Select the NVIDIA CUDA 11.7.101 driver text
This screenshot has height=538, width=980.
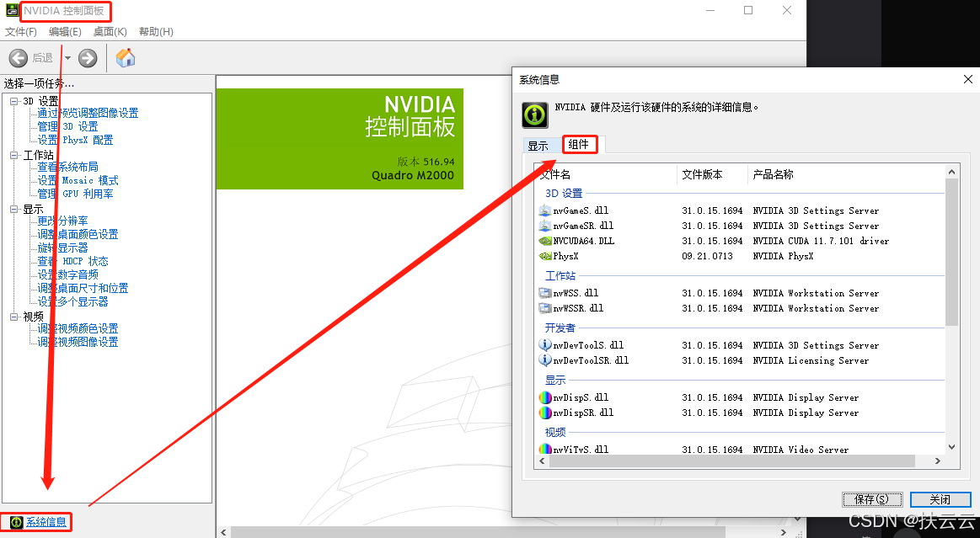click(x=821, y=241)
